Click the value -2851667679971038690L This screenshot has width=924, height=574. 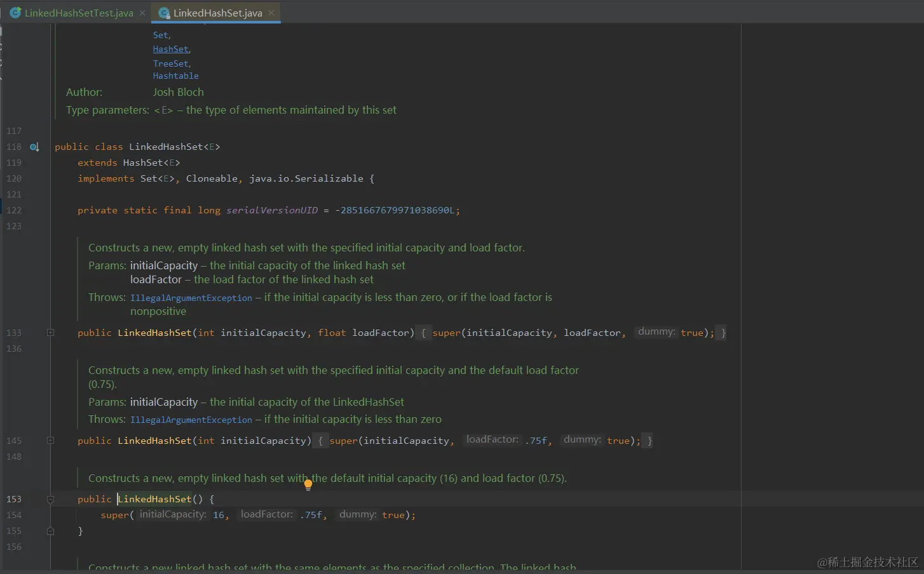395,210
